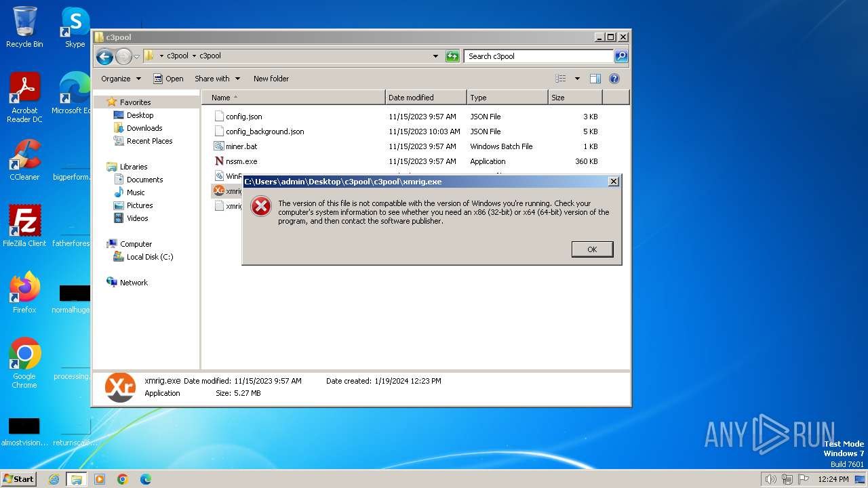The image size is (868, 488).
Task: Click the search magnifier button
Action: (620, 56)
